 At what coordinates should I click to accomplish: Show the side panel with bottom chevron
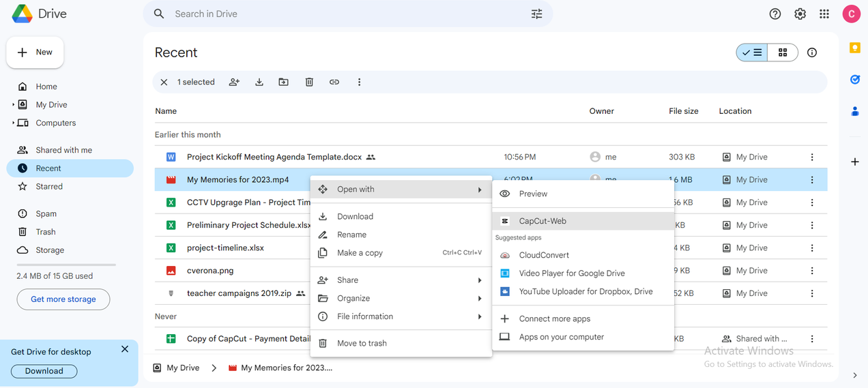coord(854,375)
